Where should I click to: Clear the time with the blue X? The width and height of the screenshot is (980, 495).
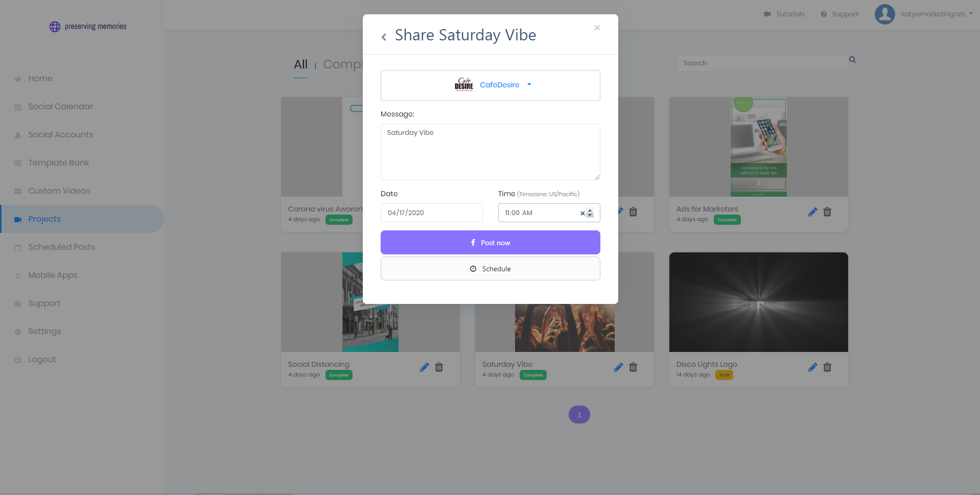pyautogui.click(x=582, y=213)
